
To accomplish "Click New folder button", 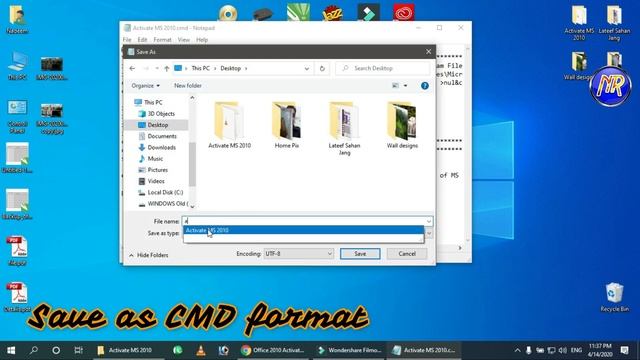I will (188, 86).
